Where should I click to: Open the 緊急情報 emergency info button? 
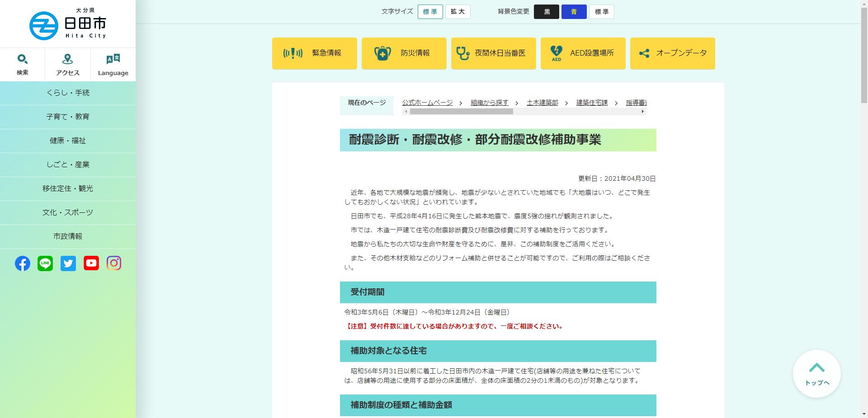314,53
